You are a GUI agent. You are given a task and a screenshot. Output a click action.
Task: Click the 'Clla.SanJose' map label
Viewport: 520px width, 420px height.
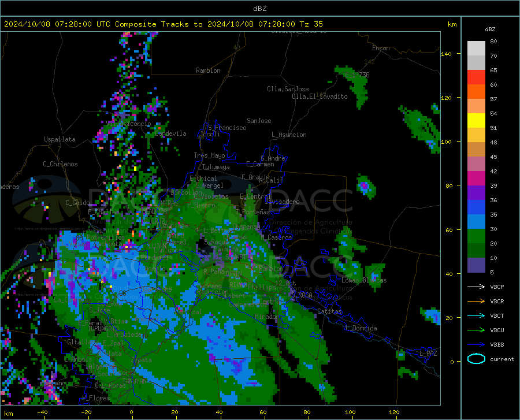(x=288, y=89)
